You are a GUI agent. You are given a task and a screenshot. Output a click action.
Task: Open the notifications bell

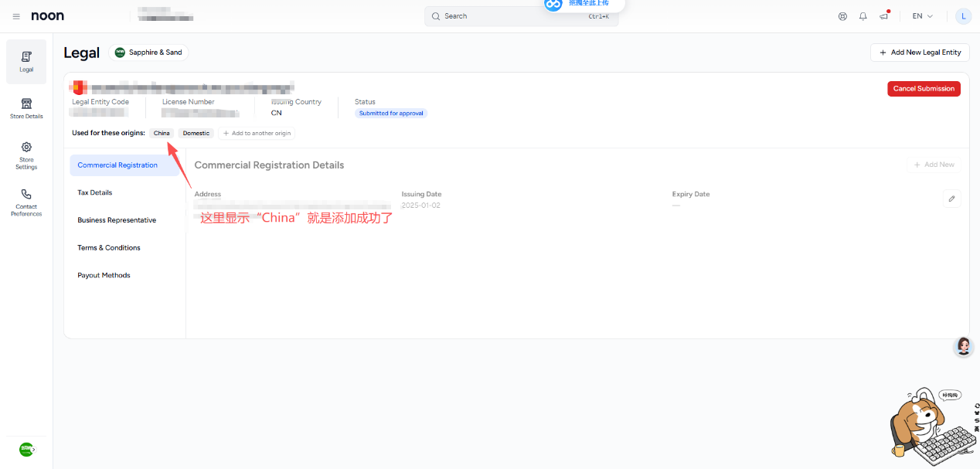click(863, 16)
